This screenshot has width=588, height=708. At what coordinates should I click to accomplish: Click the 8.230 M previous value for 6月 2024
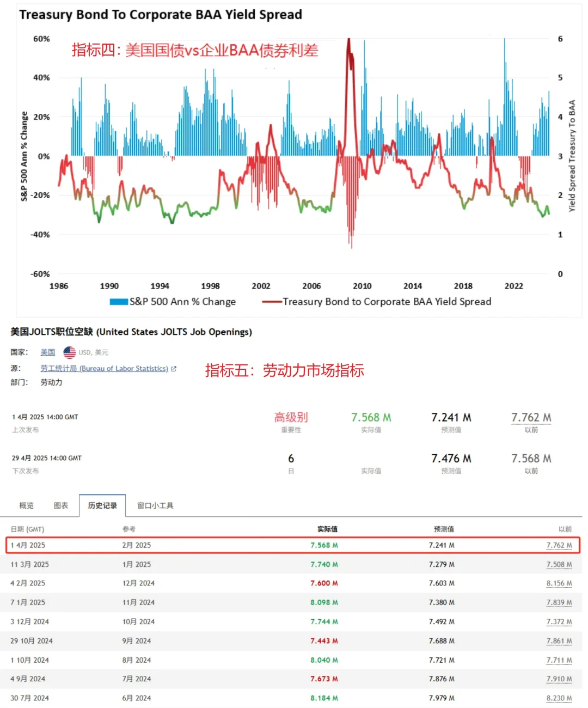click(560, 698)
